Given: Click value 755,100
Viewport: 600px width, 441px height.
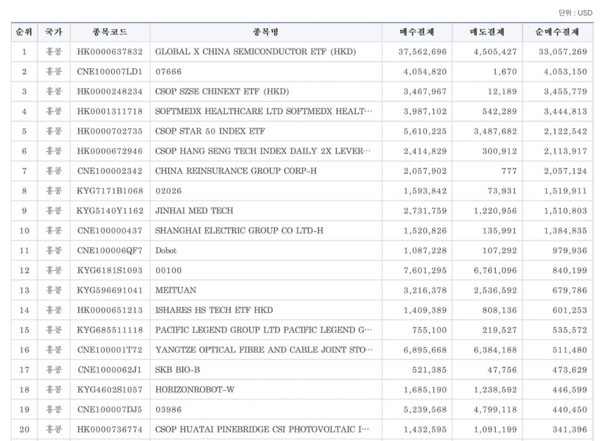Looking at the screenshot, I should [x=429, y=330].
